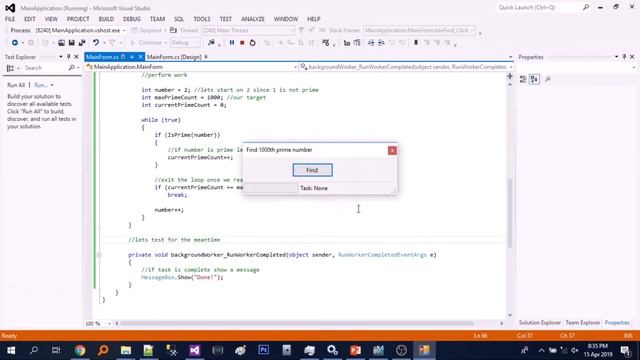This screenshot has height=360, width=640.
Task: Click the Save All icon
Action: point(82,42)
